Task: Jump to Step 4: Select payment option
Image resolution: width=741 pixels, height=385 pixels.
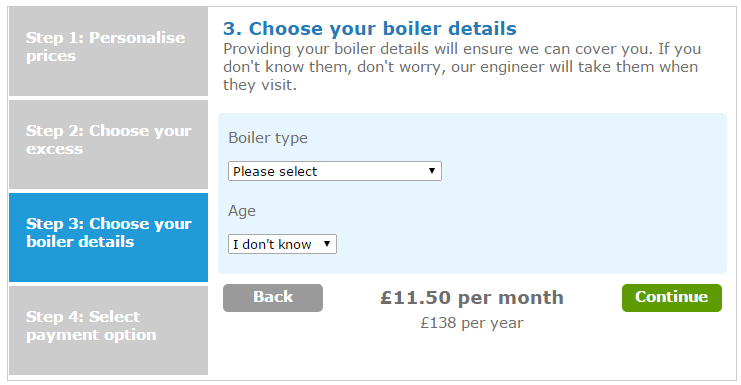Action: (x=108, y=330)
